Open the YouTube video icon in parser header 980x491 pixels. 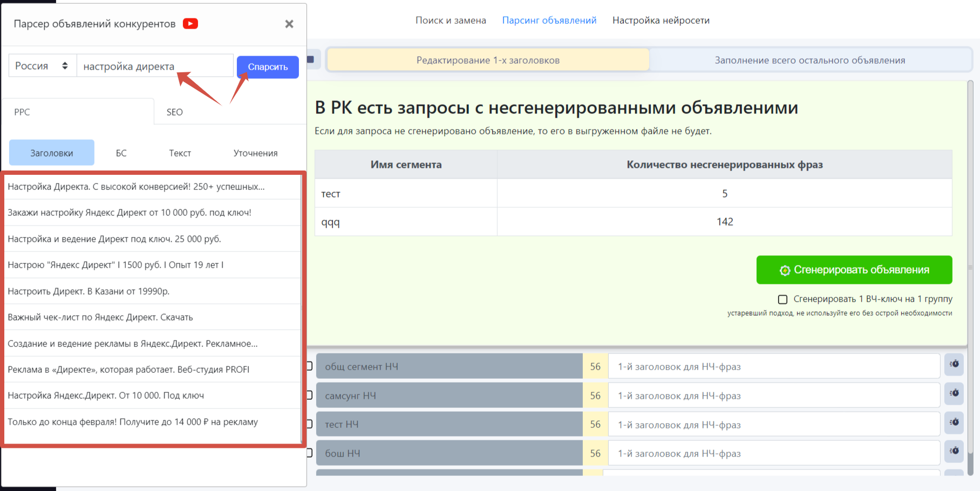[190, 24]
